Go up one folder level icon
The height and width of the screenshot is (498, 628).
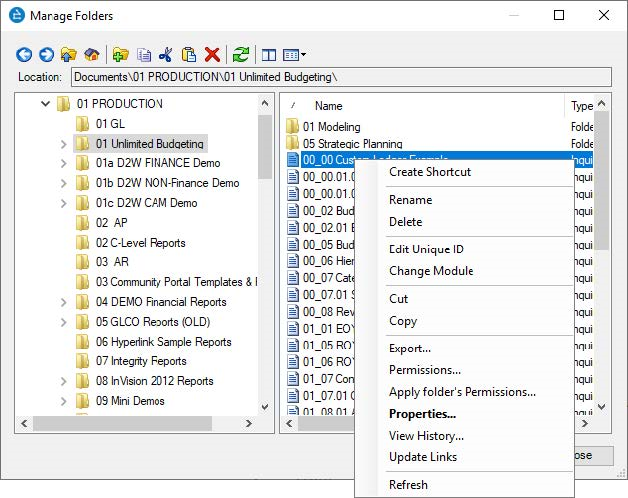point(68,55)
